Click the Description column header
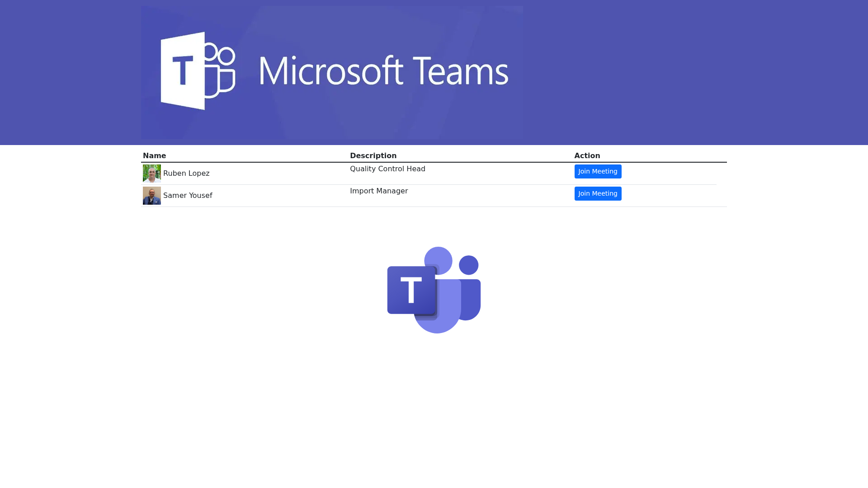Viewport: 868px width, 488px height. click(x=373, y=155)
